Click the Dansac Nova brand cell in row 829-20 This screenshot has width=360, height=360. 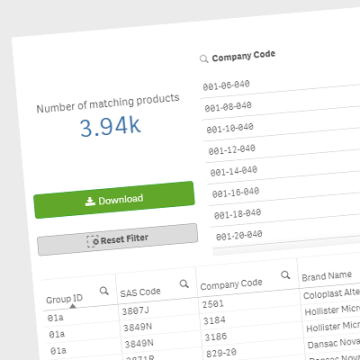click(334, 343)
